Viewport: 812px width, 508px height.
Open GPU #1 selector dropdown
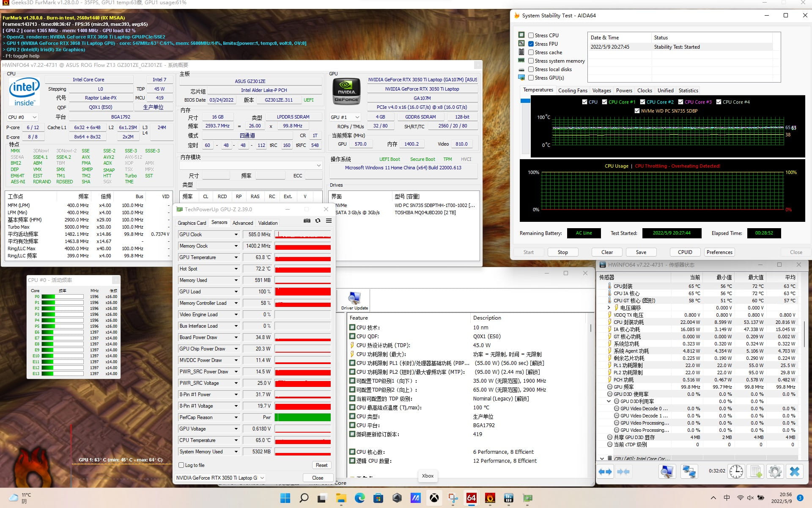click(x=345, y=117)
